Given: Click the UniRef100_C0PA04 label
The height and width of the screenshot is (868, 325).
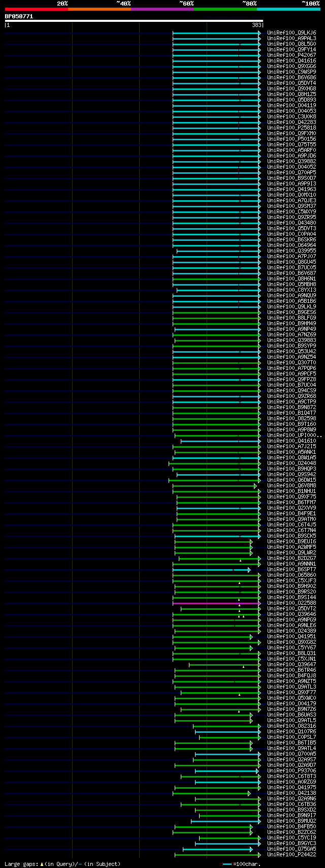Looking at the screenshot, I should tap(291, 234).
